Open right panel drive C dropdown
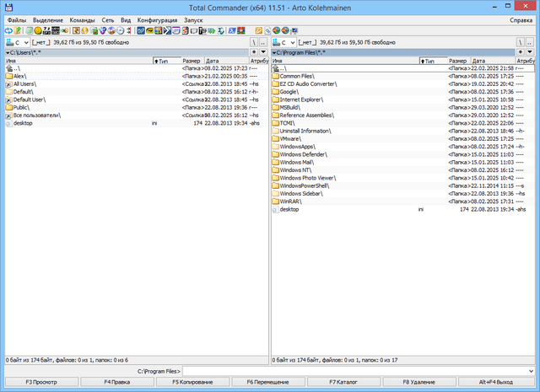540x392 pixels. click(289, 41)
